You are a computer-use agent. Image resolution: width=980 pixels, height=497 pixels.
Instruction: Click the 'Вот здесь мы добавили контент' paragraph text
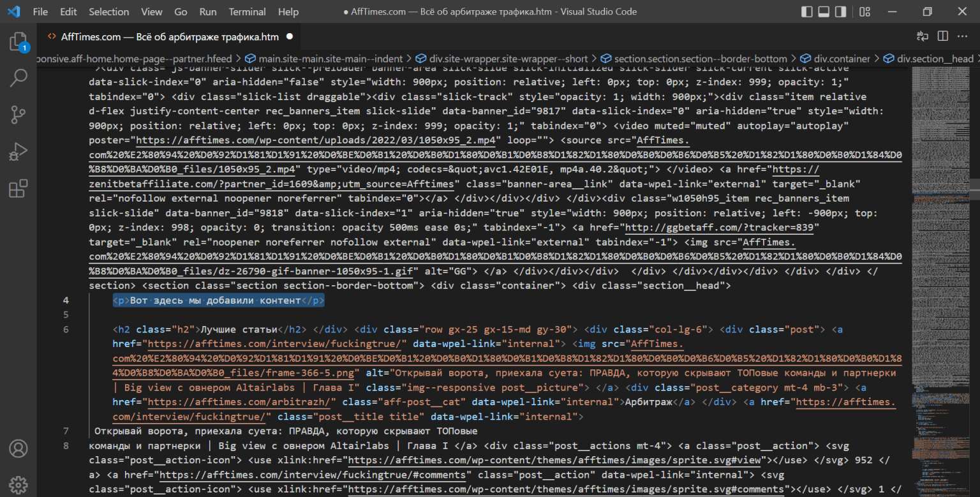tap(215, 300)
